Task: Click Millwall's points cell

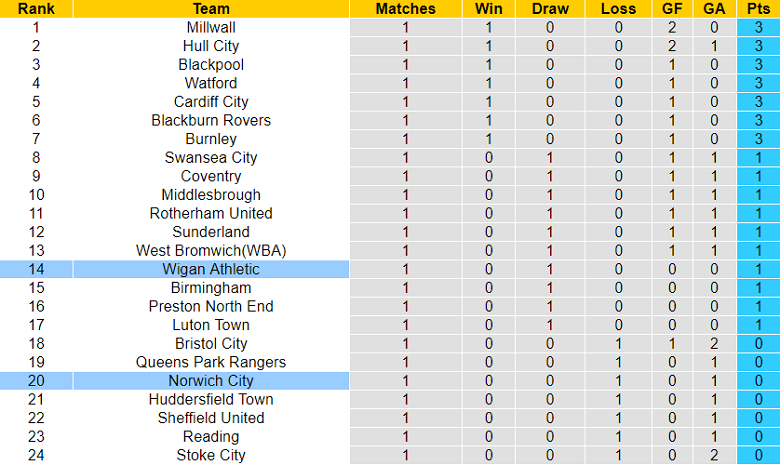Action: click(758, 27)
